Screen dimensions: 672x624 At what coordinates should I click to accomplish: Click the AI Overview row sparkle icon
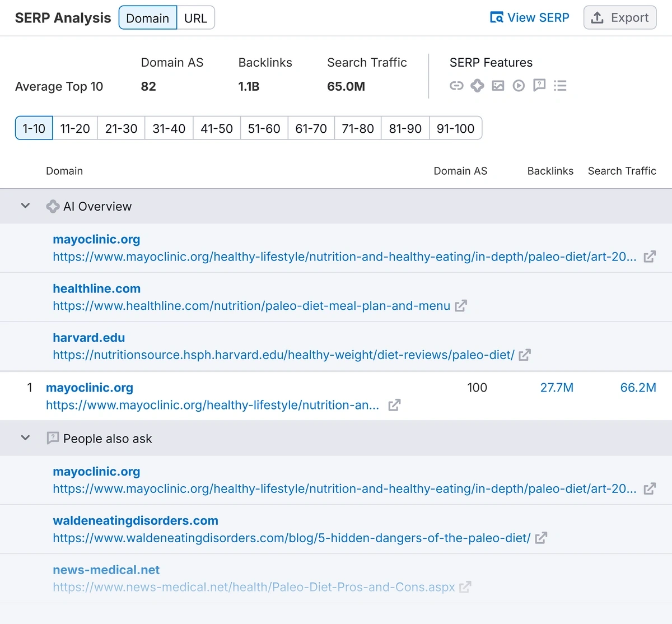coord(53,207)
